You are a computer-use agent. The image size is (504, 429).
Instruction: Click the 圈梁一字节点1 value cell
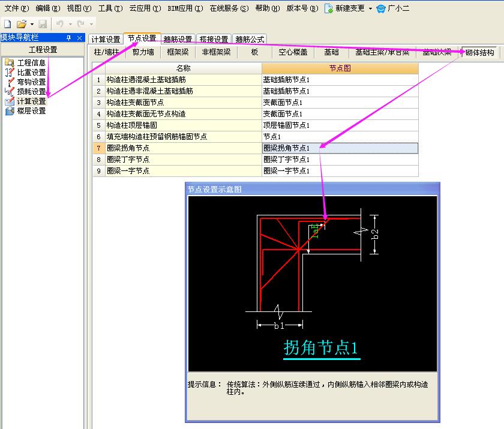point(340,171)
